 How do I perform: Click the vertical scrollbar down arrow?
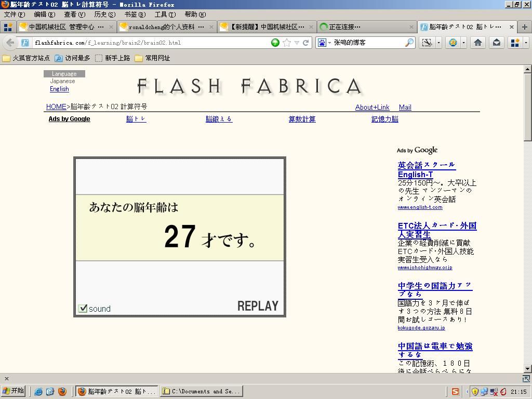527,368
